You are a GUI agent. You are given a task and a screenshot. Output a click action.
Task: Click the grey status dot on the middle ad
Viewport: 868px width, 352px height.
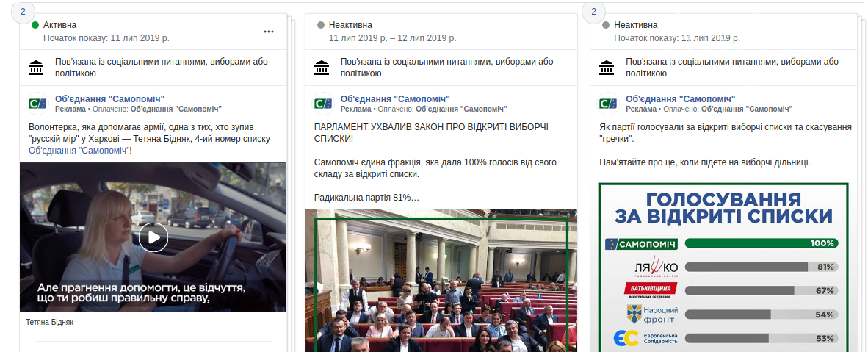(x=320, y=25)
